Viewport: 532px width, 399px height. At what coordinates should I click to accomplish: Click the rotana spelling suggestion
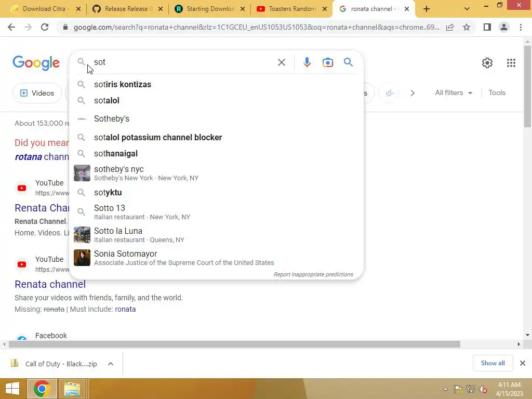[x=42, y=157]
